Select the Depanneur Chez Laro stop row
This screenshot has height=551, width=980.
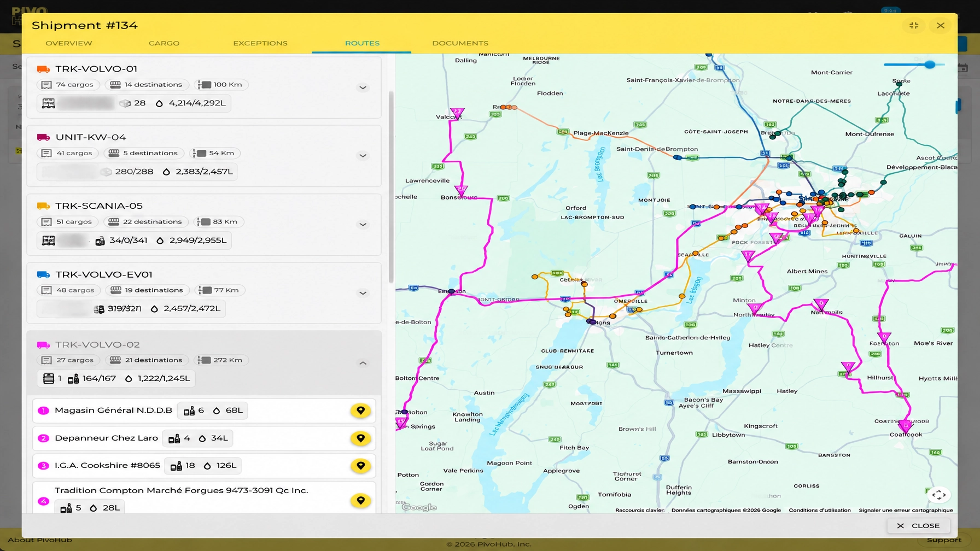pos(204,438)
